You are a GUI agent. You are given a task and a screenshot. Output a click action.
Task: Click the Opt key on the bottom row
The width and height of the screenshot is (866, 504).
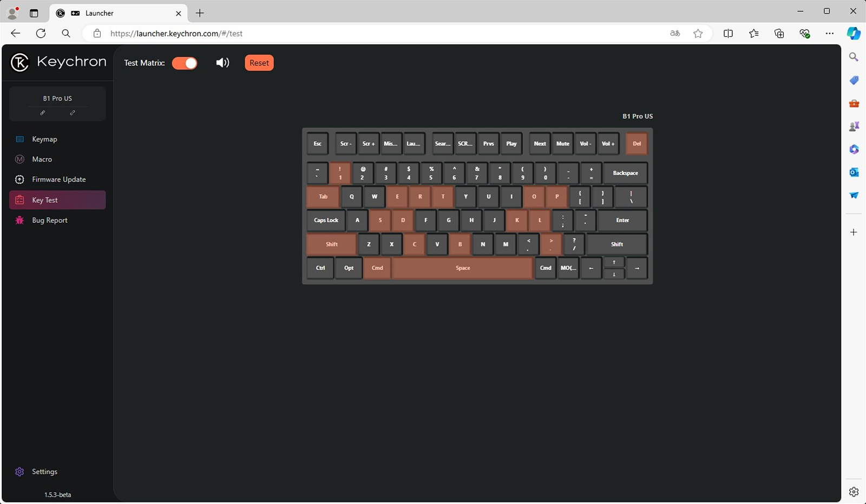pyautogui.click(x=349, y=268)
